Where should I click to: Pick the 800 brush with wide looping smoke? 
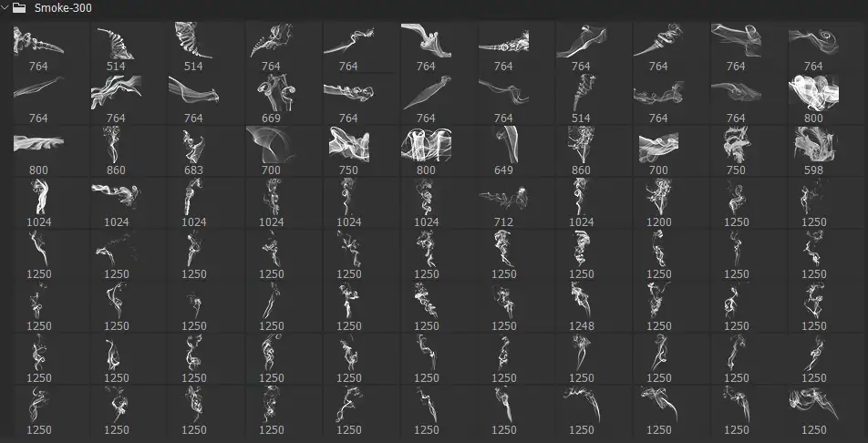(x=427, y=150)
